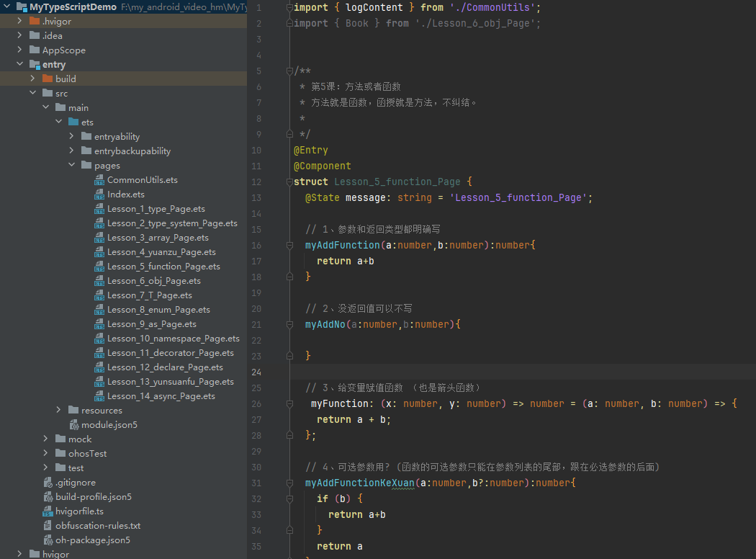Screen dimensions: 756x559
Task: Click the Lesson_6_obj_Page.ets file icon
Action: pyautogui.click(x=99, y=281)
